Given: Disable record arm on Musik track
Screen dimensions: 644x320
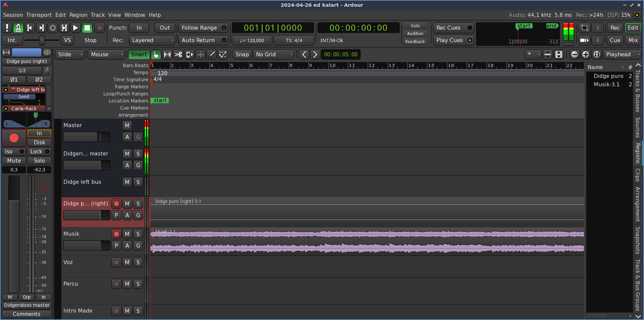Looking at the screenshot, I should pyautogui.click(x=116, y=234).
